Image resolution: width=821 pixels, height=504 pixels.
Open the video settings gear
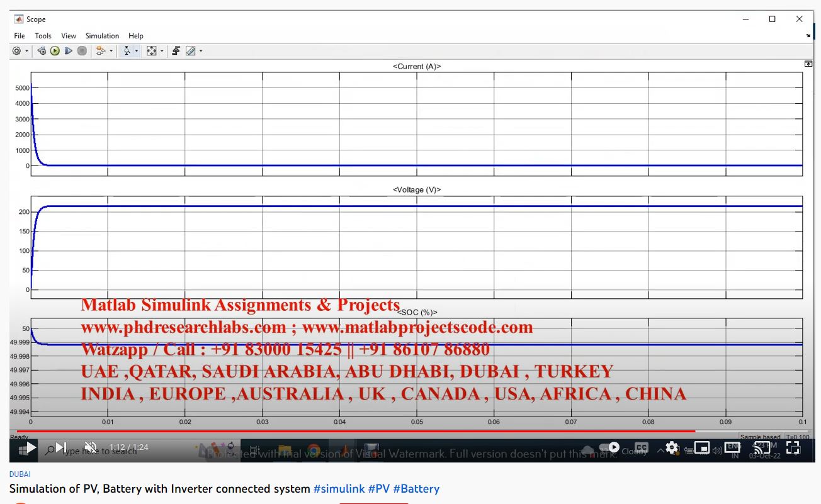[672, 448]
